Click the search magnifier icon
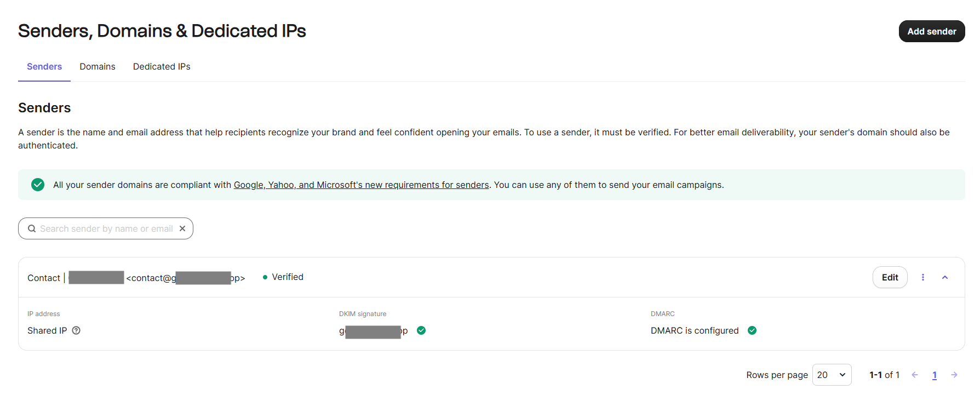The width and height of the screenshot is (980, 418). pyautogui.click(x=32, y=229)
